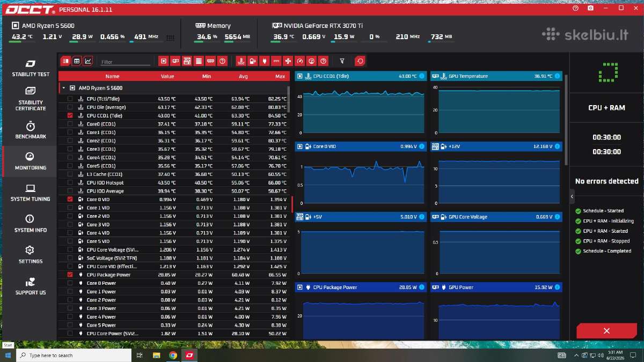The width and height of the screenshot is (644, 362).
Task: Open the Stability Test section
Action: (x=31, y=68)
